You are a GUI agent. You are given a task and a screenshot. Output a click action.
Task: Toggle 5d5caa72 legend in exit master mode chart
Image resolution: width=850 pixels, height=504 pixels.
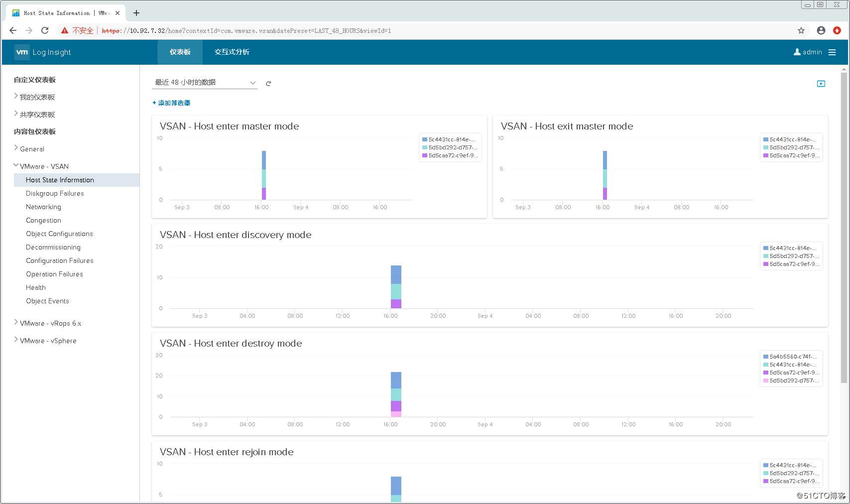point(791,155)
